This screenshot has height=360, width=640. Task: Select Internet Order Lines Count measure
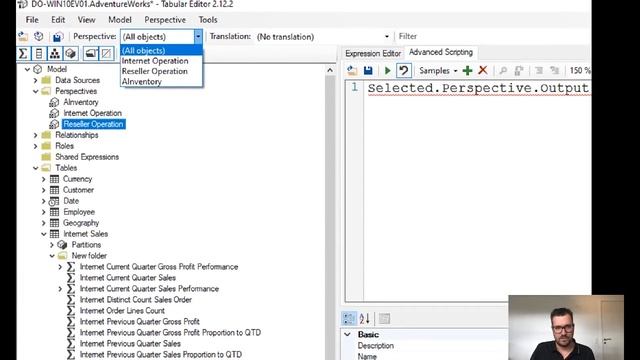tap(122, 311)
